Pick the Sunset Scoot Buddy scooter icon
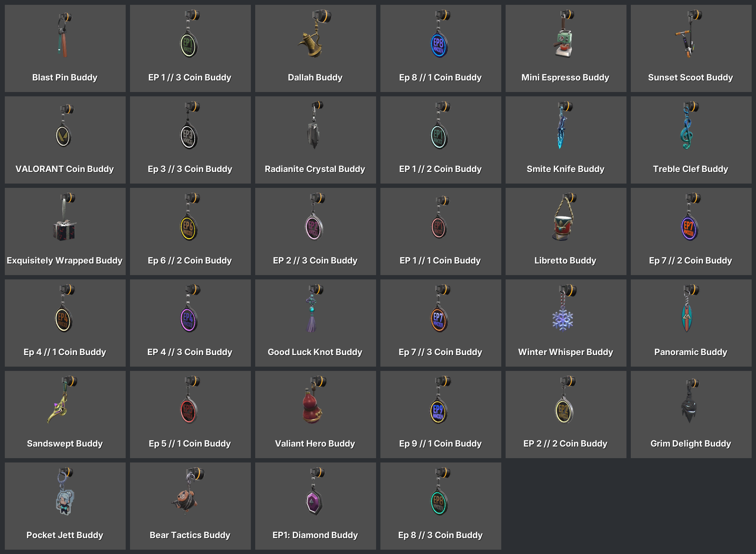This screenshot has height=554, width=756. point(689,34)
